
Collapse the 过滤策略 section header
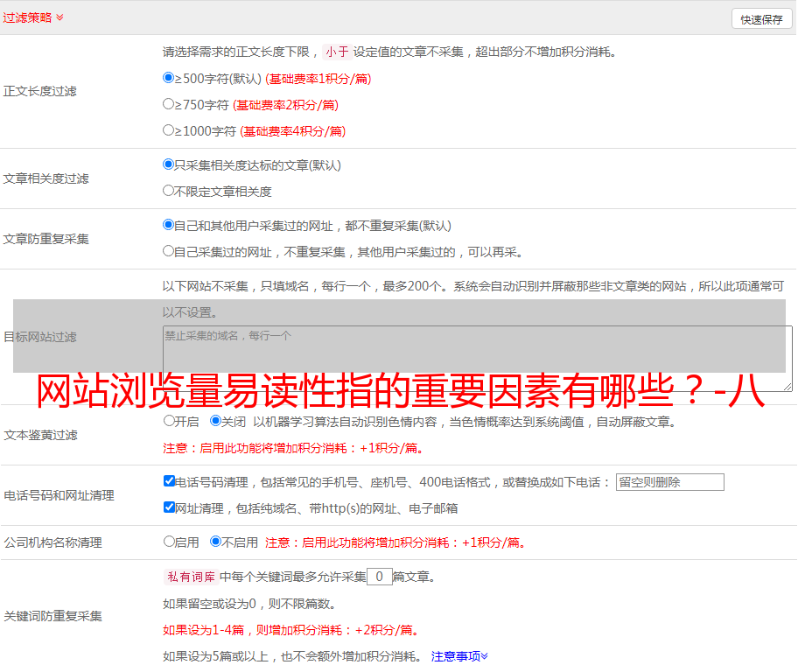(33, 17)
